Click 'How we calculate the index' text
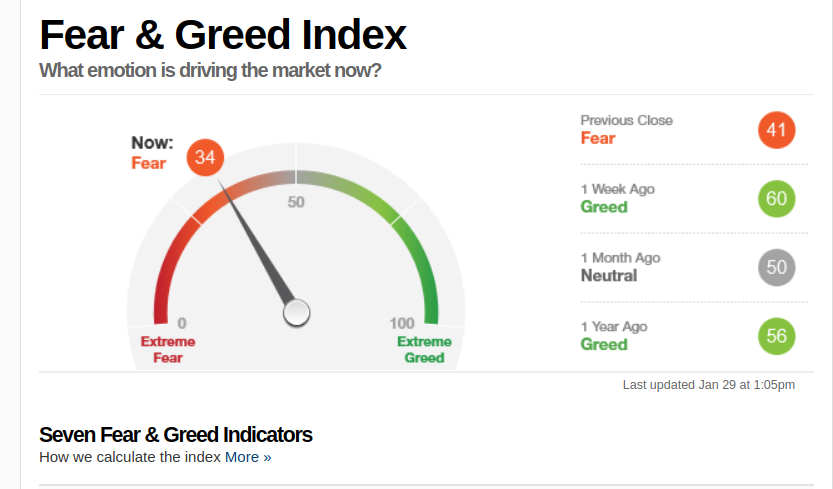 click(x=130, y=457)
